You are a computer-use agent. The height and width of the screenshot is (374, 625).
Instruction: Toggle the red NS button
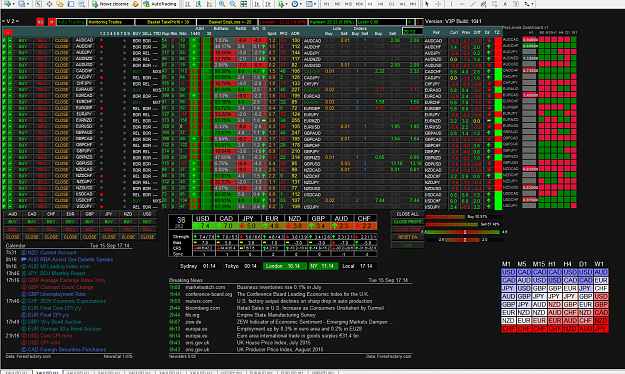pyautogui.click(x=40, y=22)
